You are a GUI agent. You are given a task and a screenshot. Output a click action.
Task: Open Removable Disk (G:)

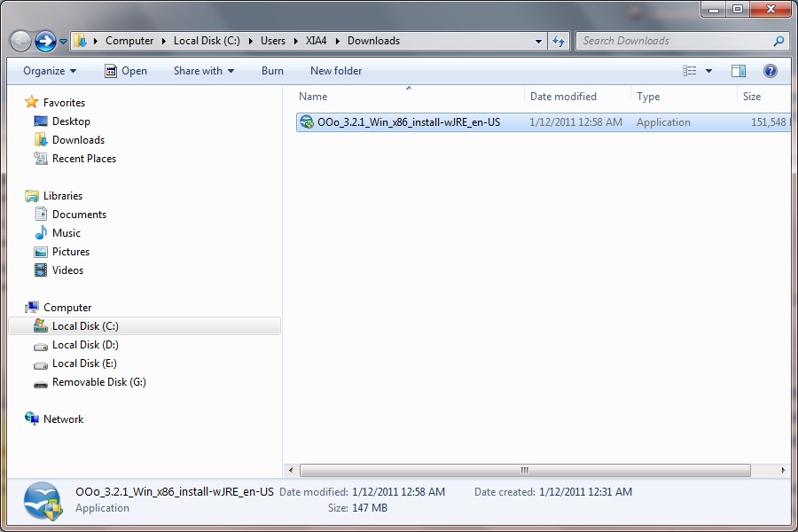99,382
